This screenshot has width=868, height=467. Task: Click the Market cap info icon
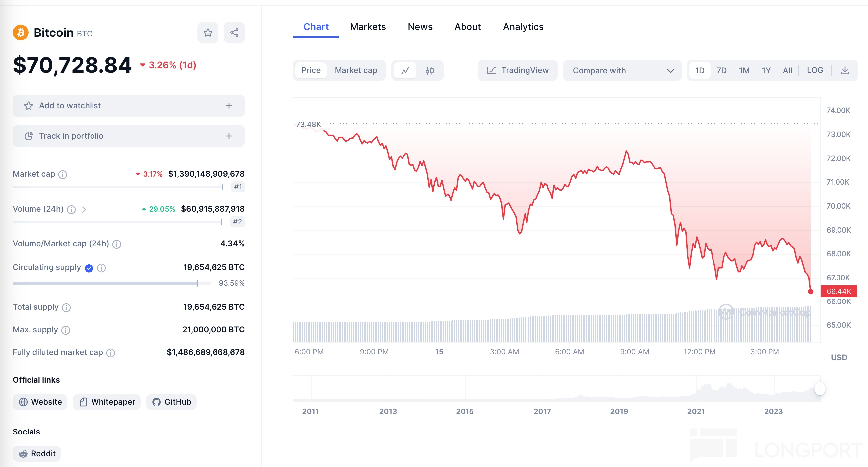point(63,175)
